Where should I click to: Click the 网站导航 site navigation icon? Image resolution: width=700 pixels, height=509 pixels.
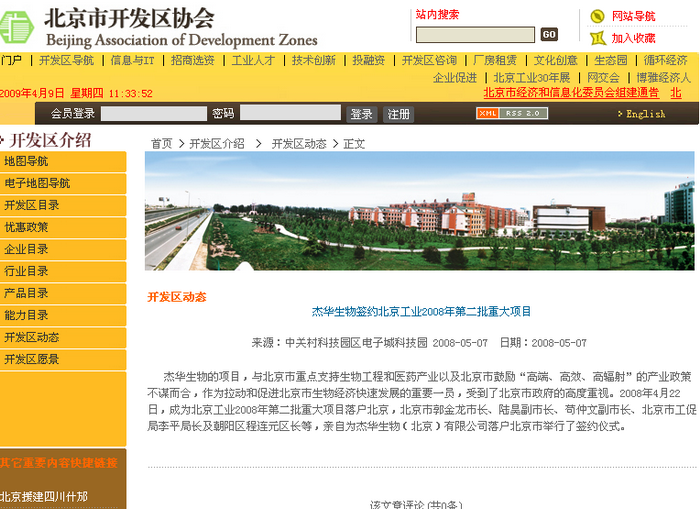tap(597, 16)
